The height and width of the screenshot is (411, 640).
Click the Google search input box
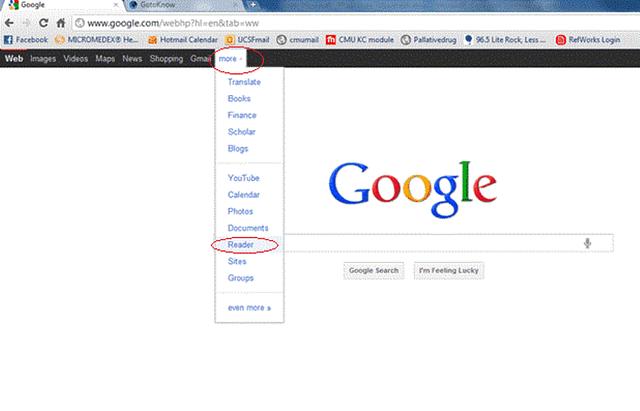tap(449, 243)
